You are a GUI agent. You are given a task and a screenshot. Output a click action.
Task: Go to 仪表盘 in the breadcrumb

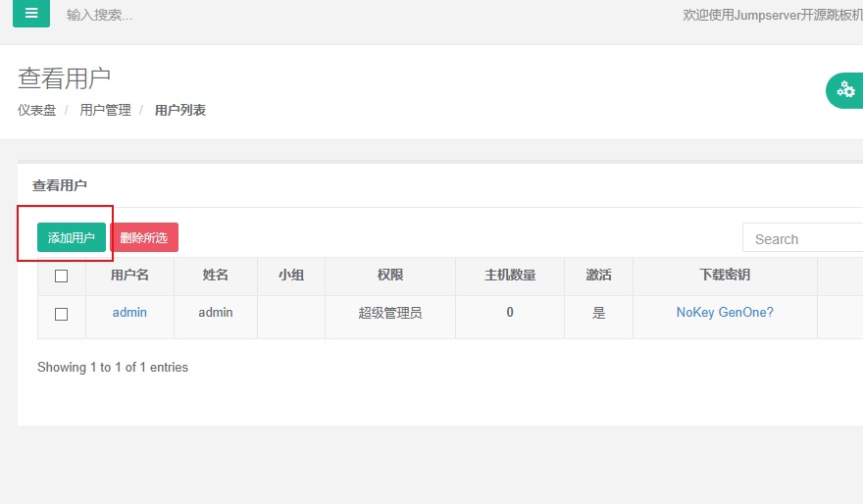pyautogui.click(x=36, y=110)
